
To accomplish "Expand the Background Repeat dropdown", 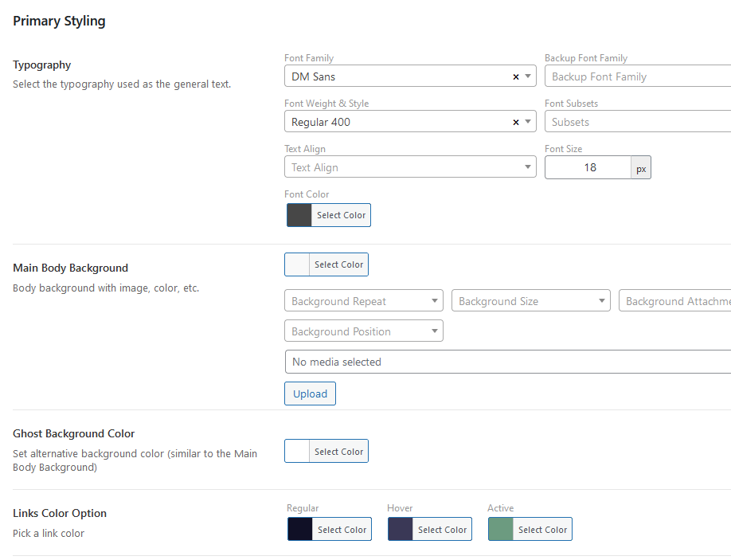I will click(434, 301).
